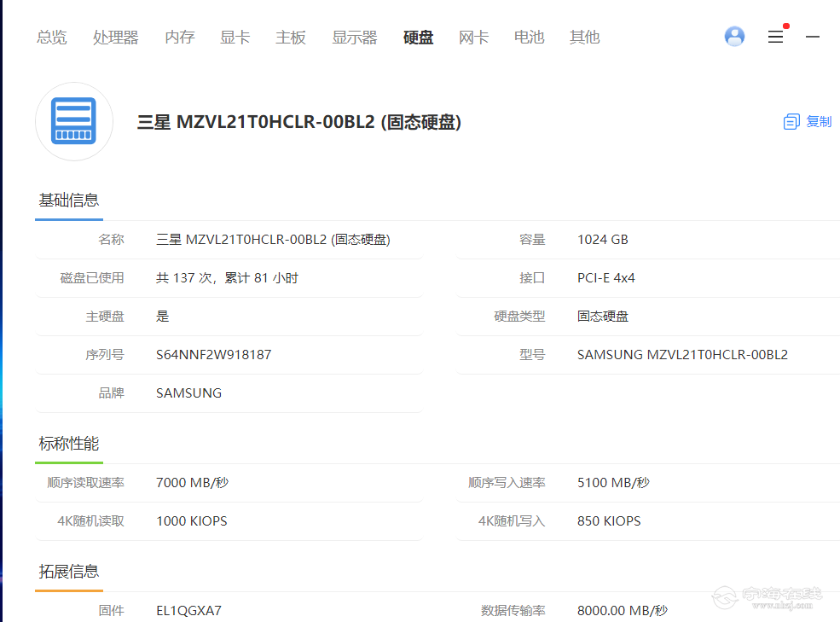840x622 pixels.
Task: Select sequential read value 7000 MB/秒
Action: pyautogui.click(x=193, y=483)
